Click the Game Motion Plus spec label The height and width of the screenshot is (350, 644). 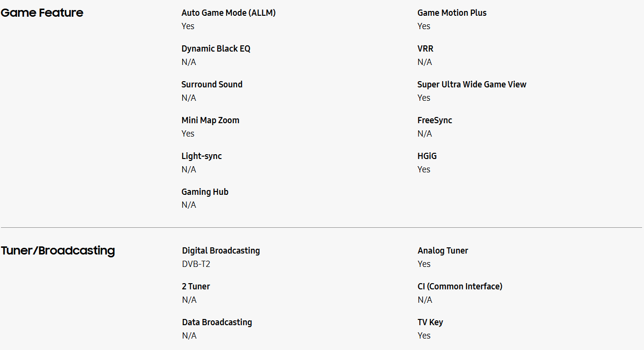(452, 13)
